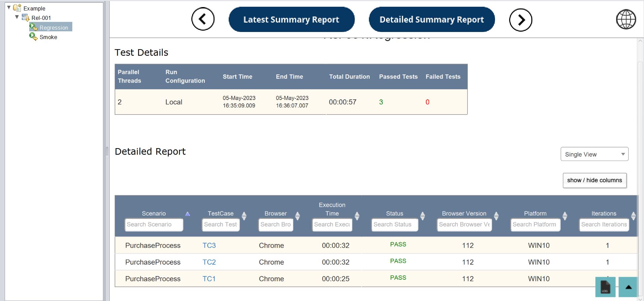This screenshot has width=644, height=301.
Task: Click PASS status in TC2 row
Action: coord(398,261)
